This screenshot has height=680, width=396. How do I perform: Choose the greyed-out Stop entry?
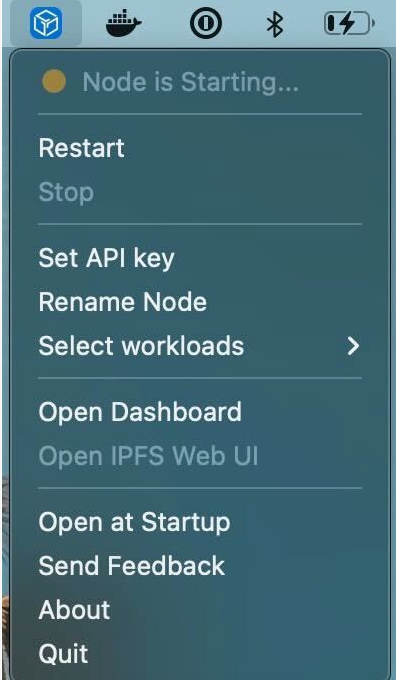tap(200, 192)
